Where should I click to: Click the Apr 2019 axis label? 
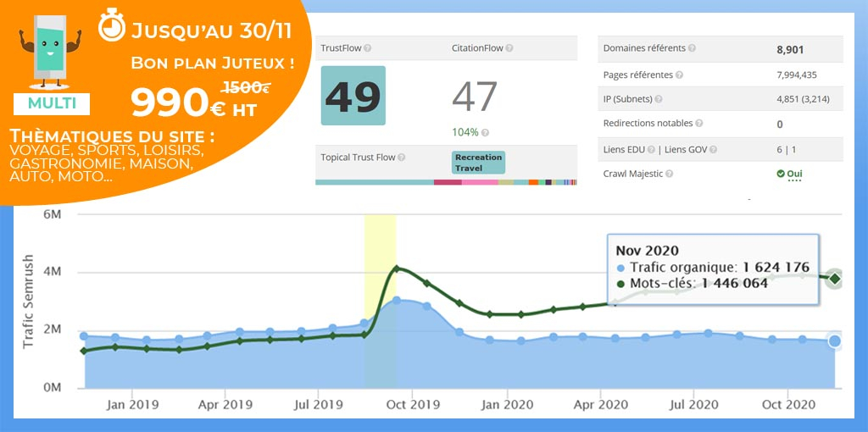[225, 404]
